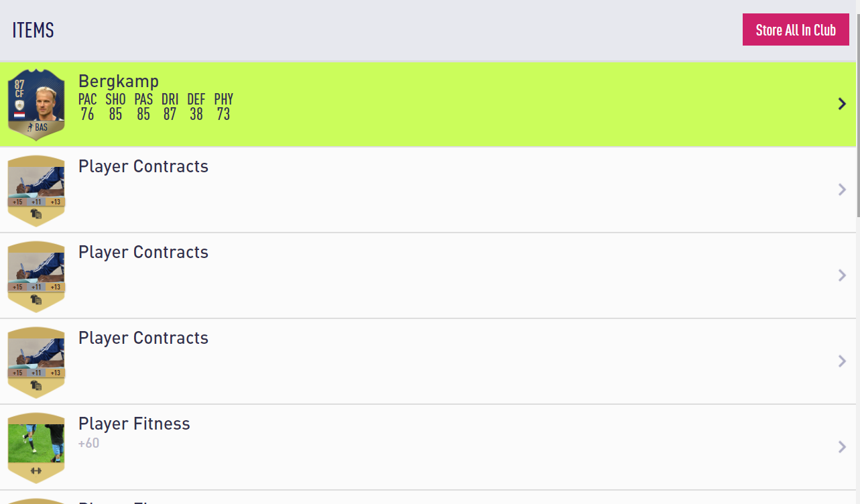The width and height of the screenshot is (860, 504).
Task: Click the ITEMS header label
Action: point(33,30)
